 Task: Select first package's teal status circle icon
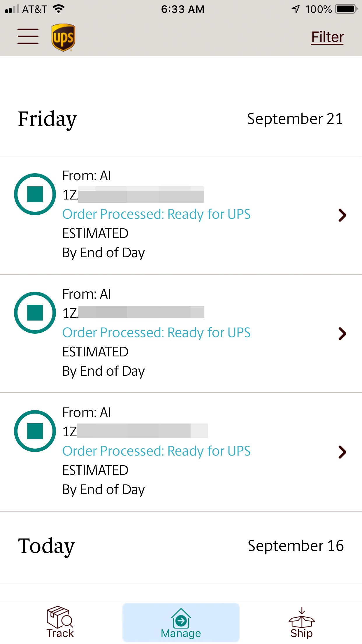35,194
